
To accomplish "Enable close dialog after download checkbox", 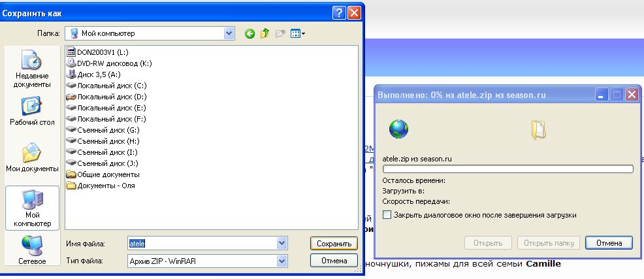I will 387,214.
